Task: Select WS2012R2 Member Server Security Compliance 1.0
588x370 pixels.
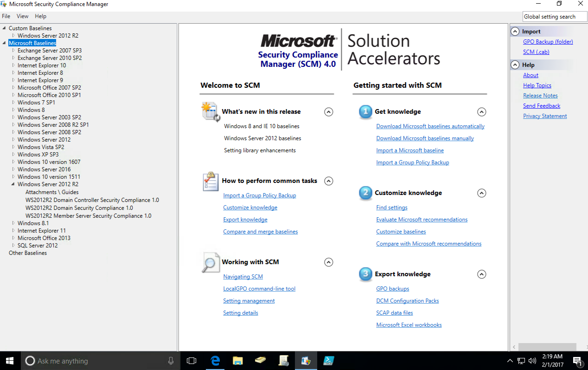Action: [88, 216]
